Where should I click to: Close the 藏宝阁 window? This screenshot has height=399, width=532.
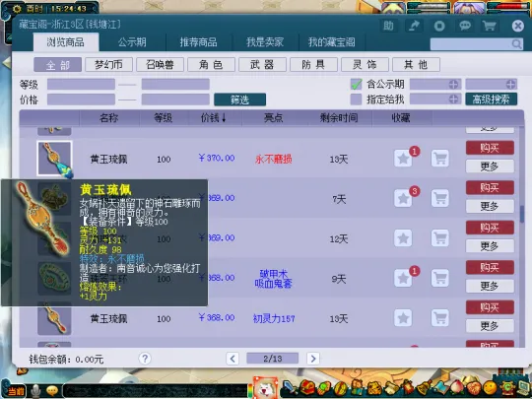click(x=518, y=26)
